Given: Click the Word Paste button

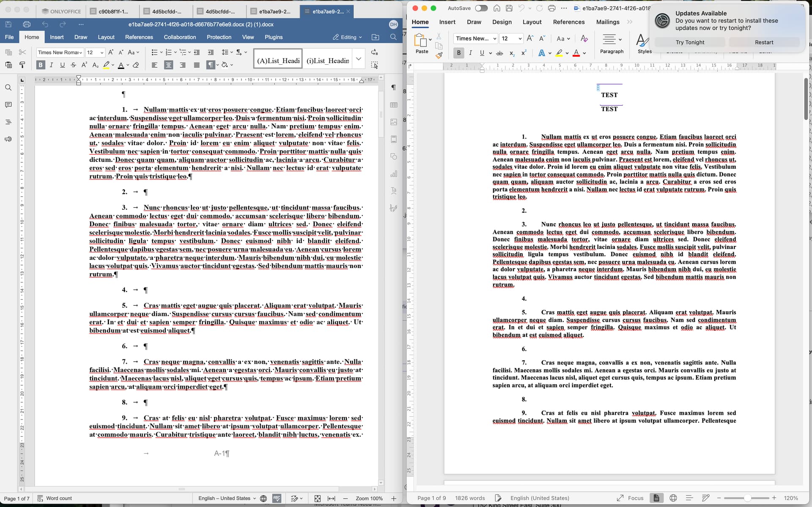Looking at the screenshot, I should 421,44.
